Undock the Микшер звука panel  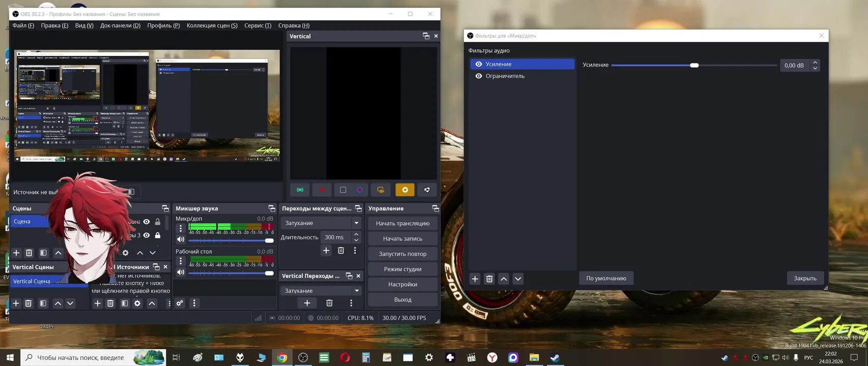(272, 208)
